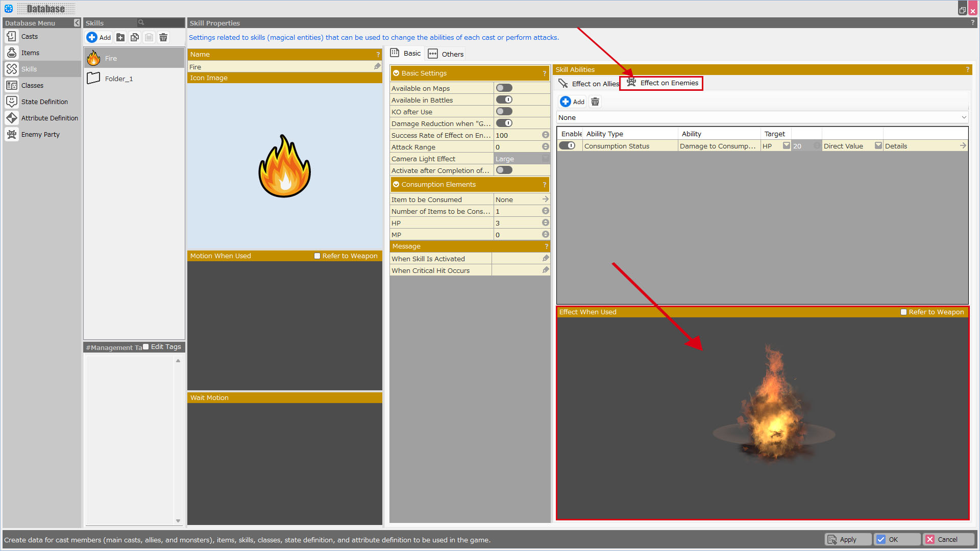The image size is (980, 551).
Task: Open the Attribute Definition section
Action: [42, 118]
